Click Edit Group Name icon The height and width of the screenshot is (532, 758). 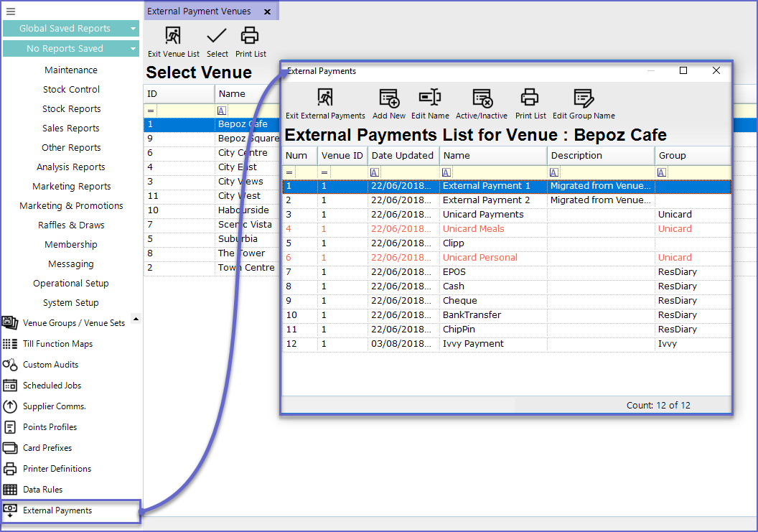(x=583, y=98)
